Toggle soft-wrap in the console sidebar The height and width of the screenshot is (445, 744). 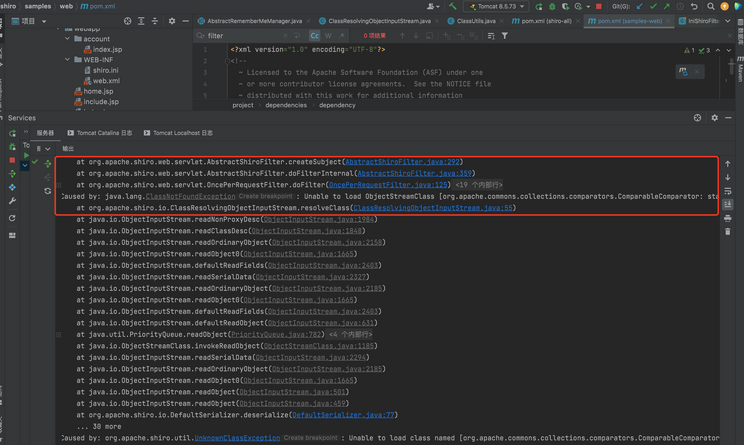(728, 191)
